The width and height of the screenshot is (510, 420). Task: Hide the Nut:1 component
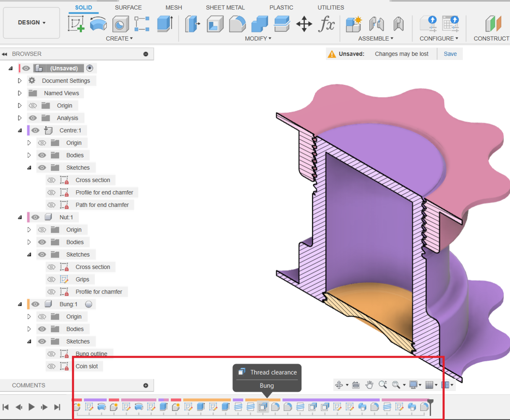[35, 217]
